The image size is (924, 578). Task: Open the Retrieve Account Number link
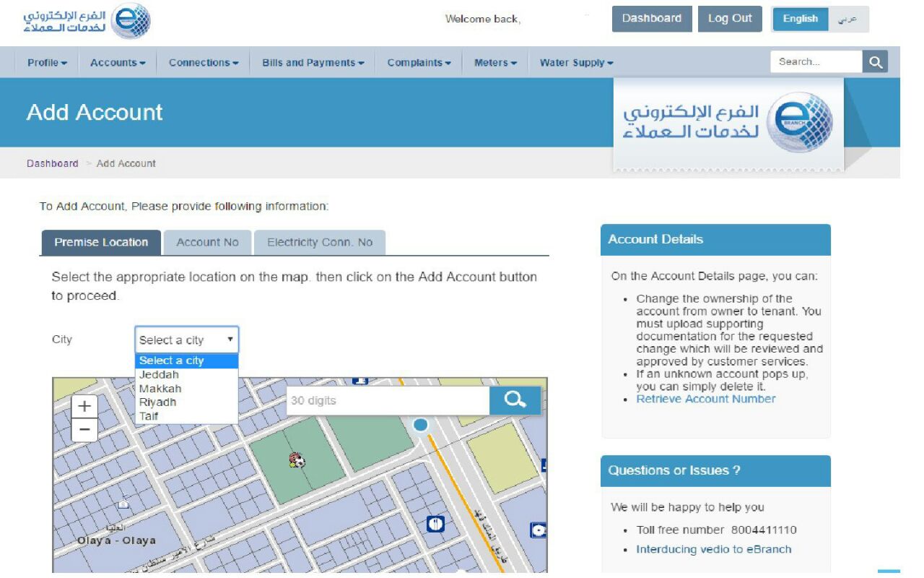705,399
